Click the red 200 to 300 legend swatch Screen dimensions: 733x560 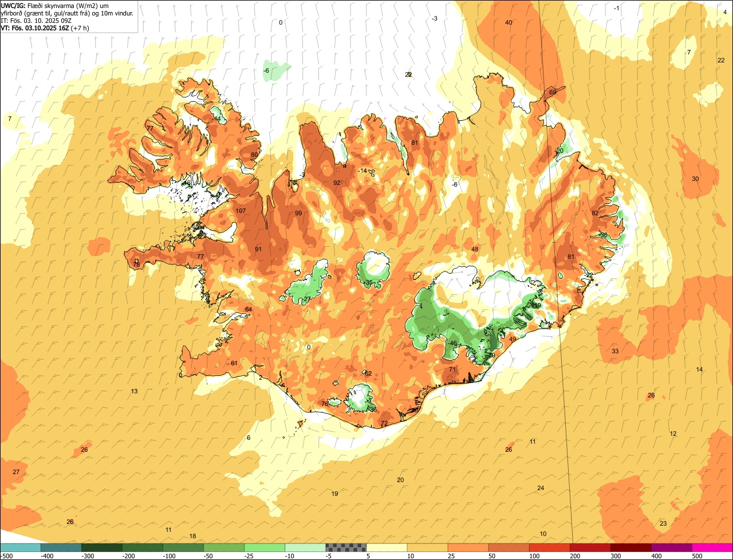coord(590,547)
